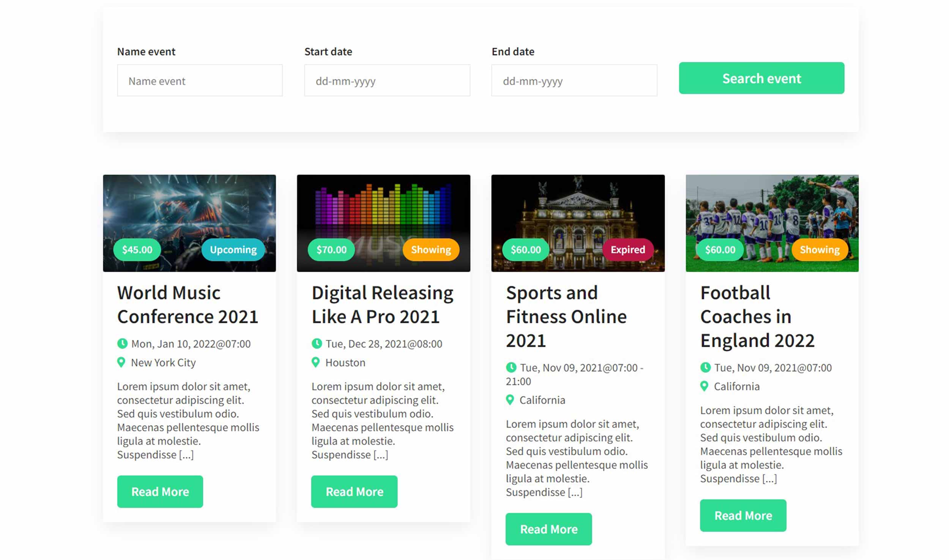
Task: Open World Music Conference 2021 concert thumbnail
Action: 189,223
